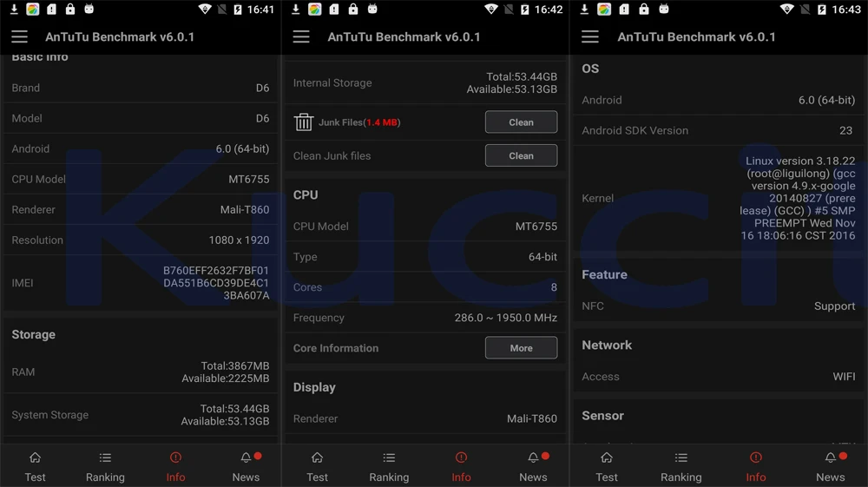Screen dimensions: 868x487
Task: Tap Ranking tab in right screen
Action: pos(681,466)
